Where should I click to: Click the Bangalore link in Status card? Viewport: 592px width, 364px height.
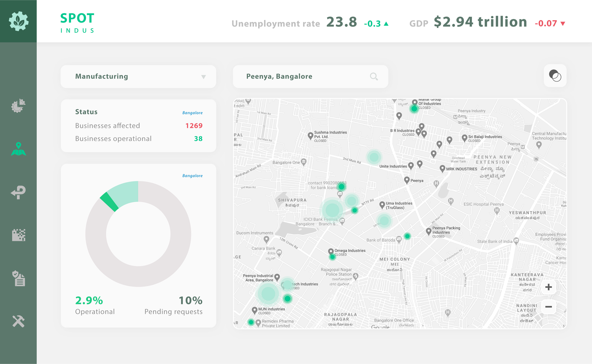coord(192,113)
